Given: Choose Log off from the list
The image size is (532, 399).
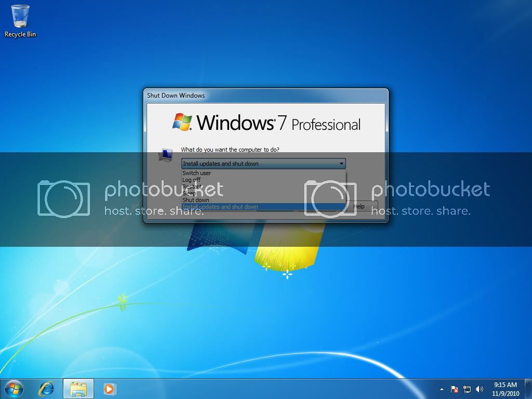Looking at the screenshot, I should (x=263, y=180).
